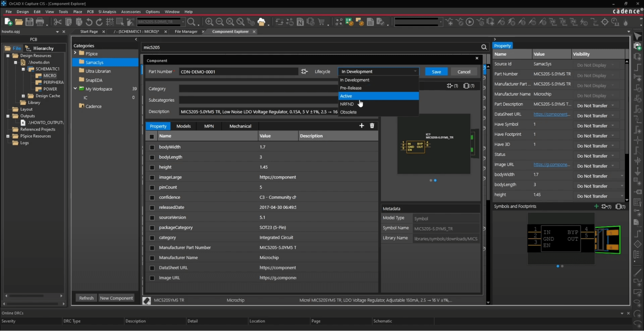
Task: Run component search with magnifier icon
Action: click(x=484, y=47)
